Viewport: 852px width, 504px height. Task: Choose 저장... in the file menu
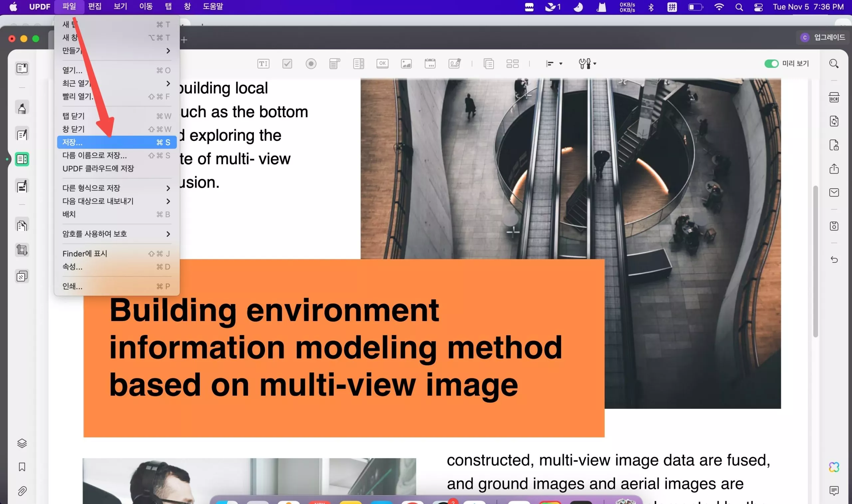point(117,142)
